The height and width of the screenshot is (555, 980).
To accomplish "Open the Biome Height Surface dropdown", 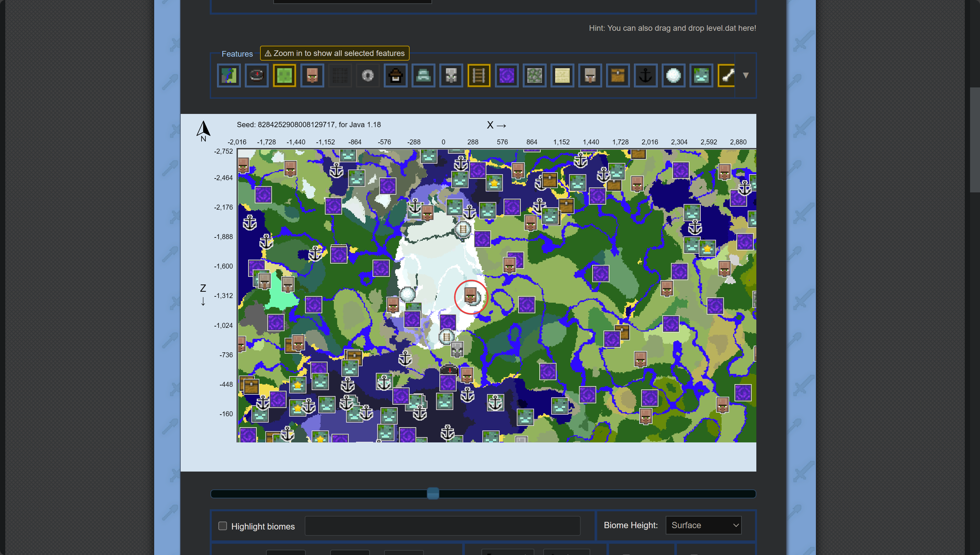I will tap(704, 525).
